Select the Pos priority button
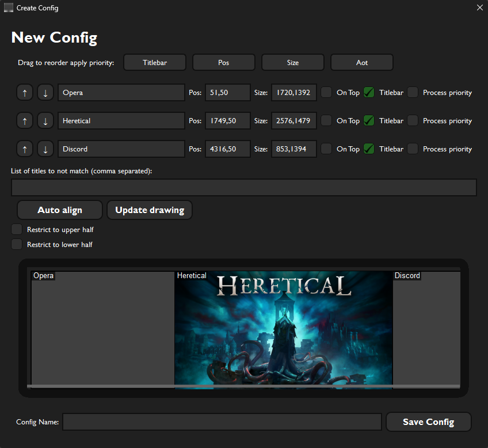This screenshot has height=448, width=488. point(224,63)
